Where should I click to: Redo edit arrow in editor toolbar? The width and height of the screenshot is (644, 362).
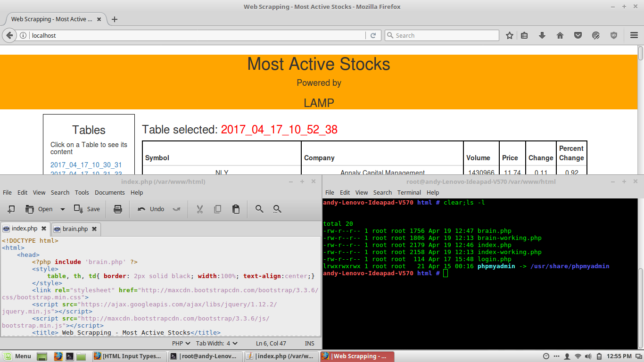[176, 209]
